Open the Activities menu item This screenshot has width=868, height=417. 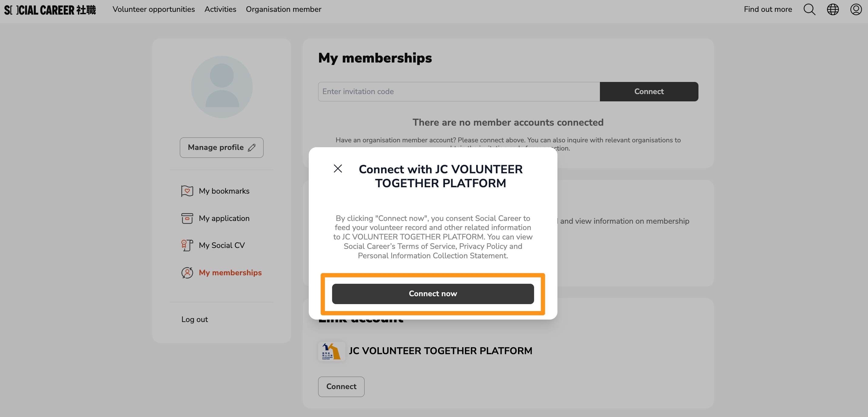(x=220, y=9)
